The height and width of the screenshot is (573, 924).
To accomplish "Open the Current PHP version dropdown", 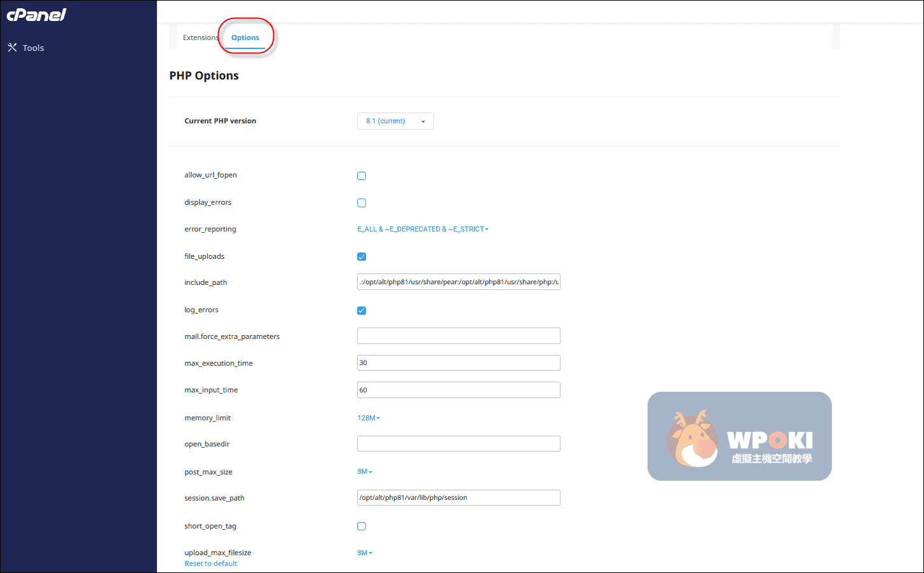I will 395,121.
